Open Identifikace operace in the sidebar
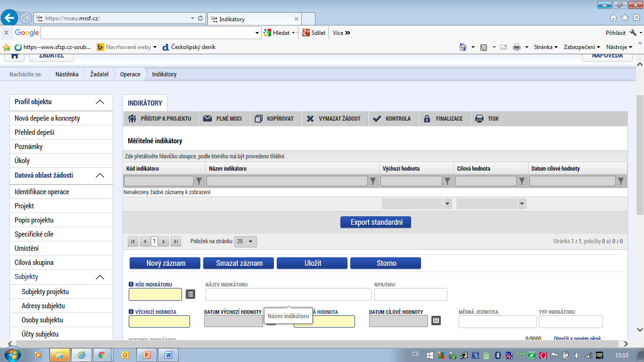644x362 pixels. pyautogui.click(x=61, y=192)
